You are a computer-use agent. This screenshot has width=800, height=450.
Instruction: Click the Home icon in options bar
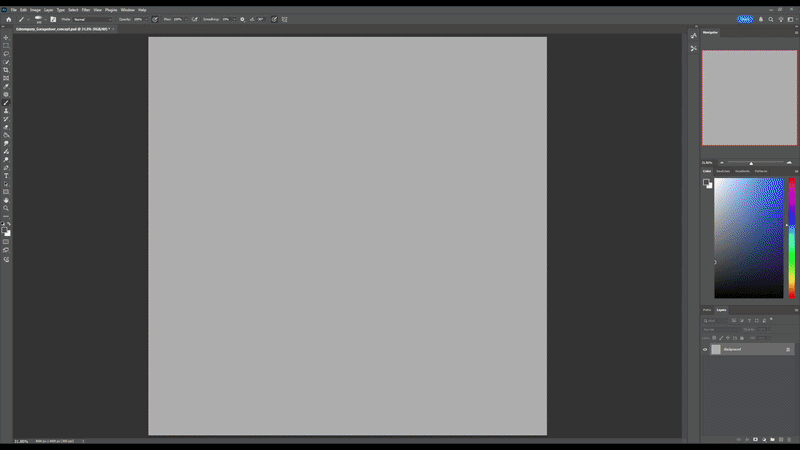click(x=9, y=19)
